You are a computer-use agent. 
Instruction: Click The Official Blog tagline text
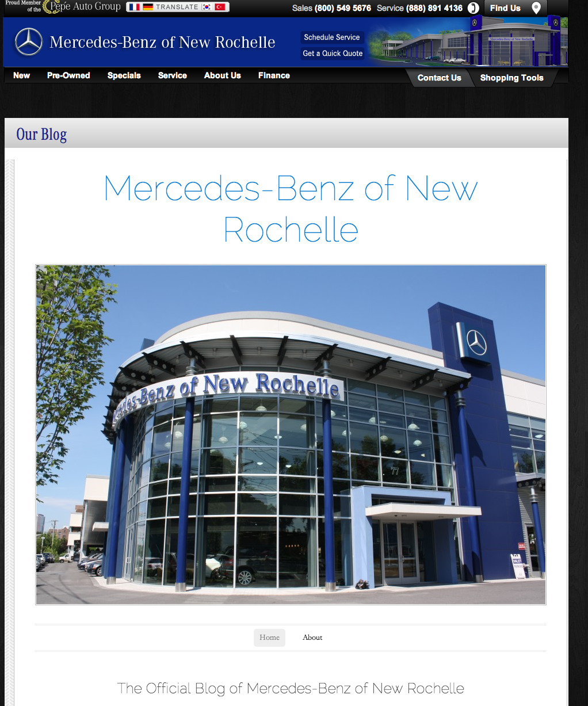[x=291, y=688]
